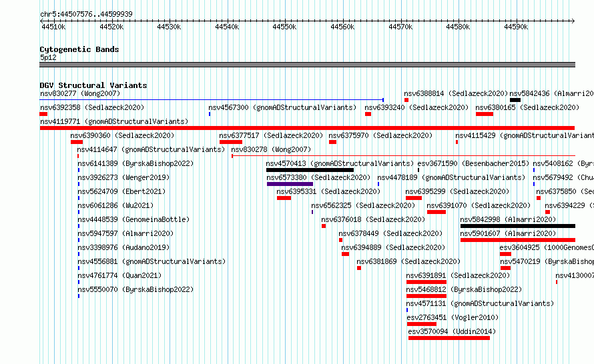Open the esv3570094 (Uddin2014) entry
The image size is (594, 364).
[x=452, y=331]
